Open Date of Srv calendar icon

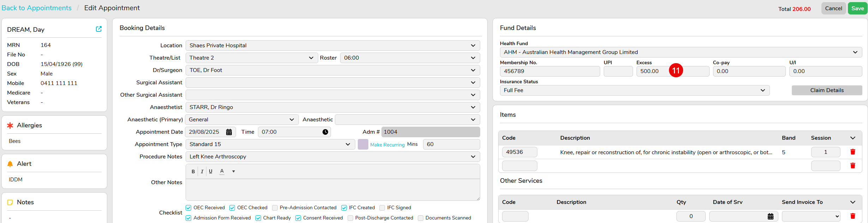pos(770,216)
